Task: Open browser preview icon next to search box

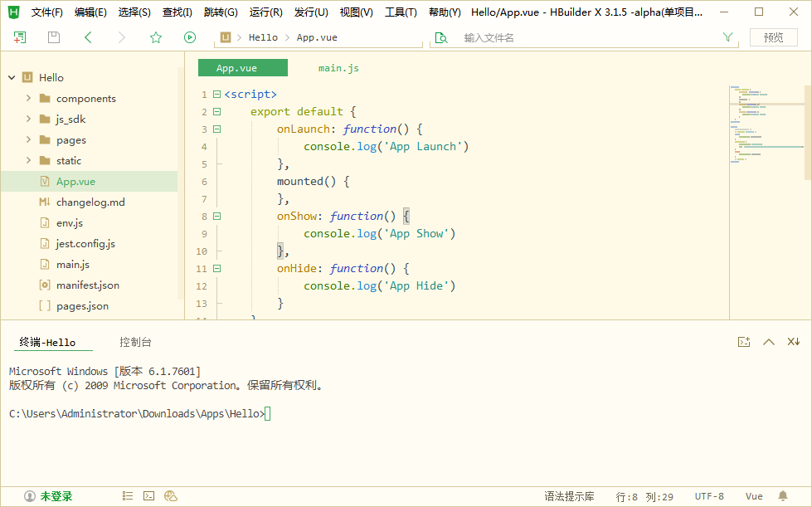Action: pos(440,37)
